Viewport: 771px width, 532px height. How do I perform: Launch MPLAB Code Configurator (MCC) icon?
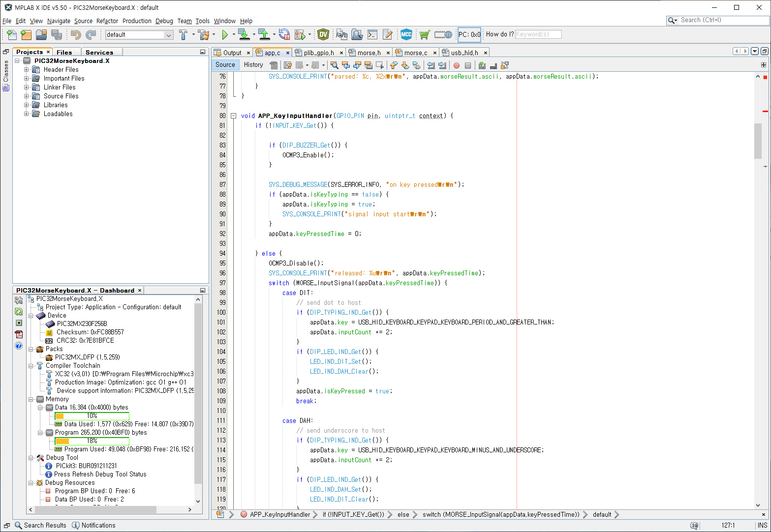406,34
